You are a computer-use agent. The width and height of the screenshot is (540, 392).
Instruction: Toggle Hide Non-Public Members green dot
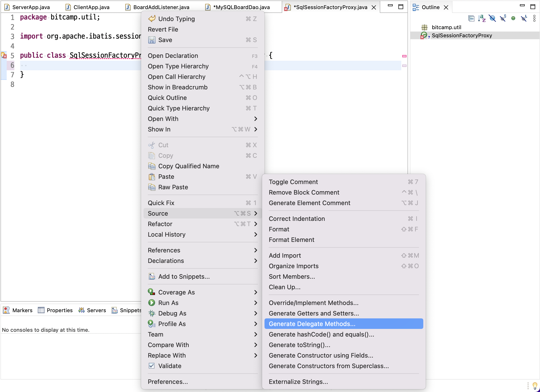513,18
